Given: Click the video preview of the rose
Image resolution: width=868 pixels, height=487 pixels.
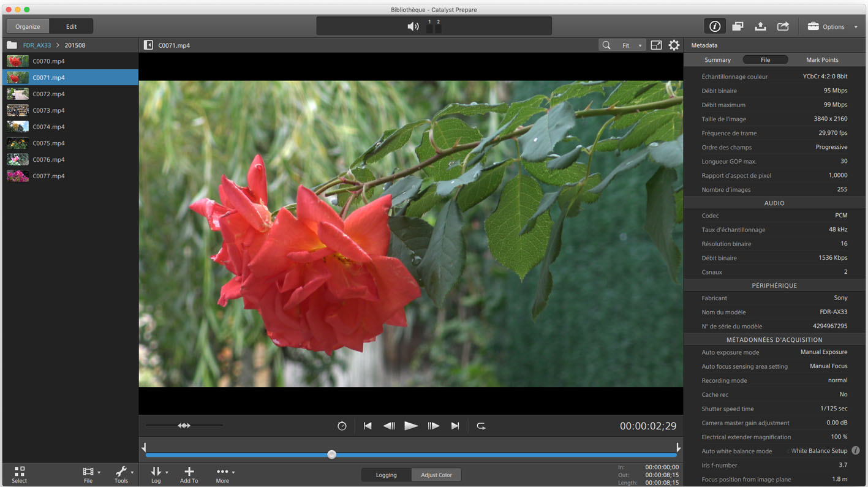Looking at the screenshot, I should pos(410,234).
